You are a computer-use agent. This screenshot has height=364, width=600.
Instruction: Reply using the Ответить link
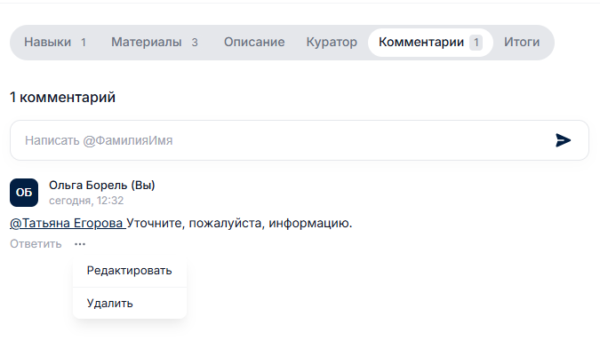[x=36, y=244]
